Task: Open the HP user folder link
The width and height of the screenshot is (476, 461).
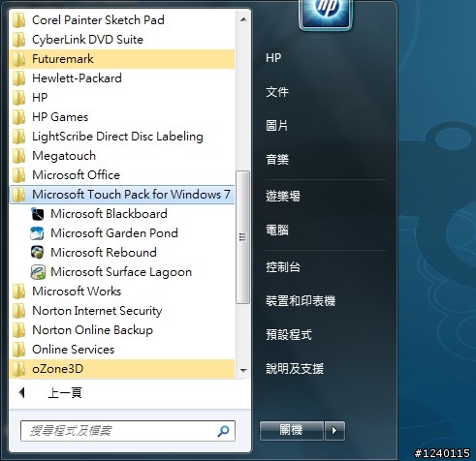Action: [x=273, y=58]
